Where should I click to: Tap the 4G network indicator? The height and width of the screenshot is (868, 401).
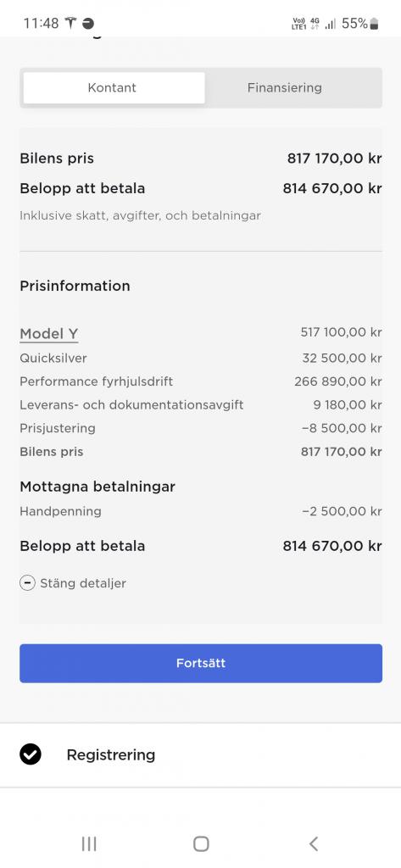(x=315, y=23)
